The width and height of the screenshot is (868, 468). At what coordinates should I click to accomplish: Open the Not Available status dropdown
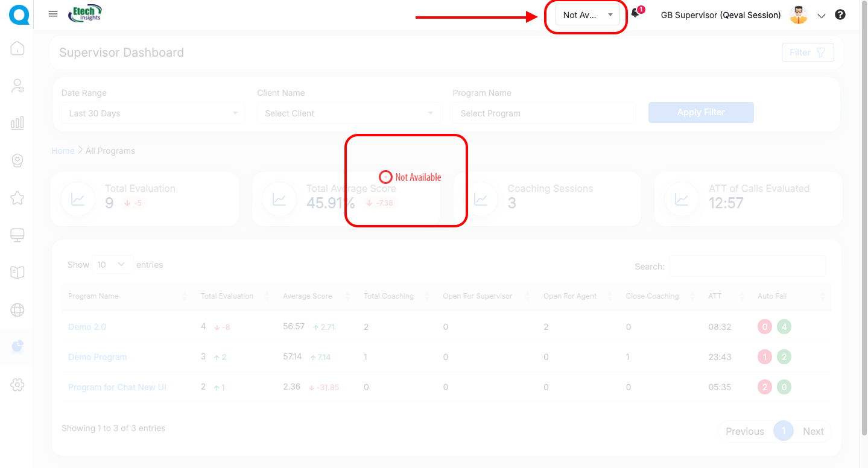tap(588, 15)
